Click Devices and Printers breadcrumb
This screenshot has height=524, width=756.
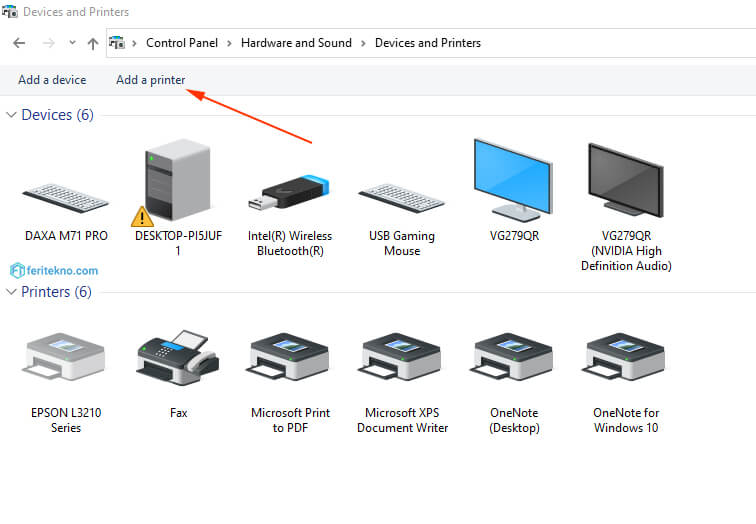tap(428, 43)
